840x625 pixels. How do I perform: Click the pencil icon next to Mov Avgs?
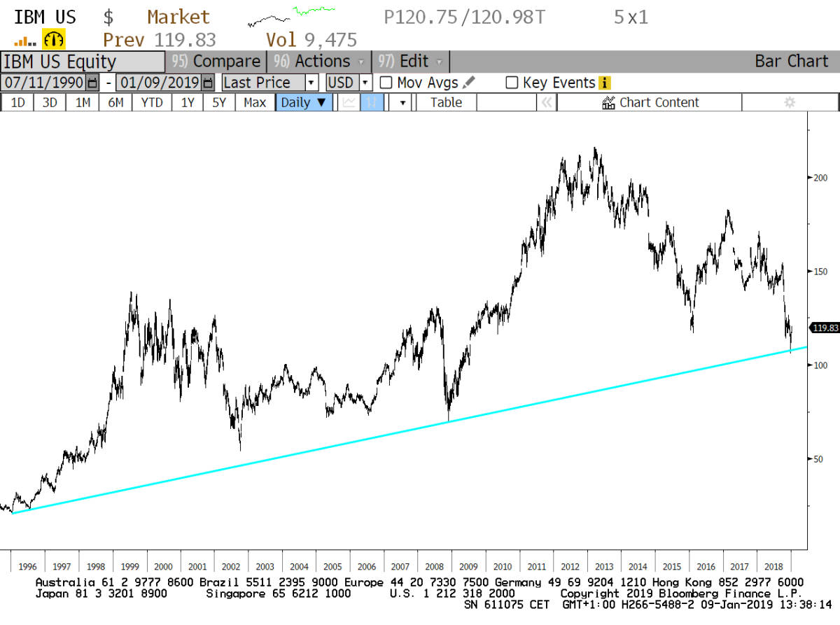pos(469,83)
